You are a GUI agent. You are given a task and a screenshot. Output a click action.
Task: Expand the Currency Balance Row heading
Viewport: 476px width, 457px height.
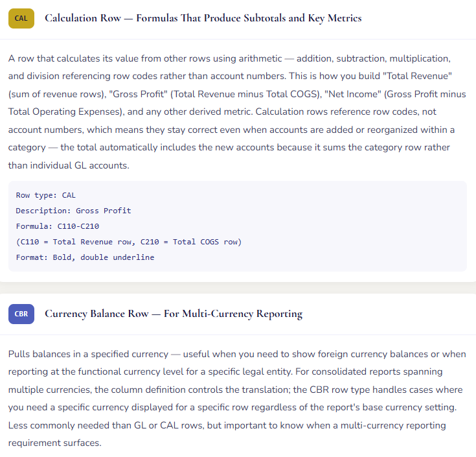[x=173, y=314]
